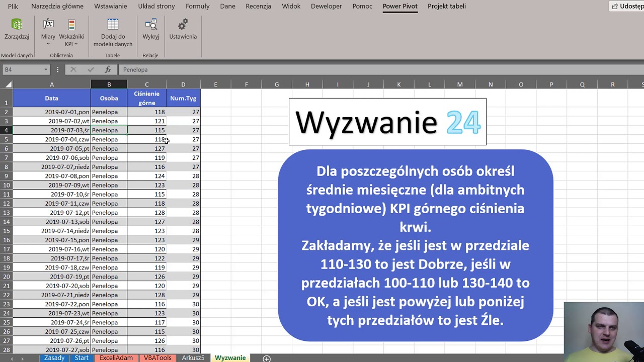Screen dimensions: 644x362
Task: Switch to the Start sheet
Action: pos(82,358)
